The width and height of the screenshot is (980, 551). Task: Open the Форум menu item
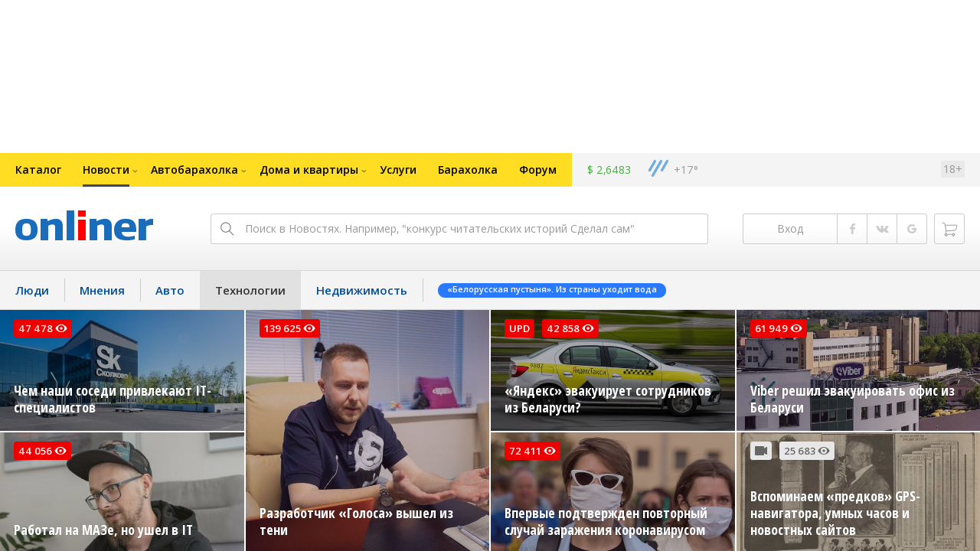tap(537, 170)
